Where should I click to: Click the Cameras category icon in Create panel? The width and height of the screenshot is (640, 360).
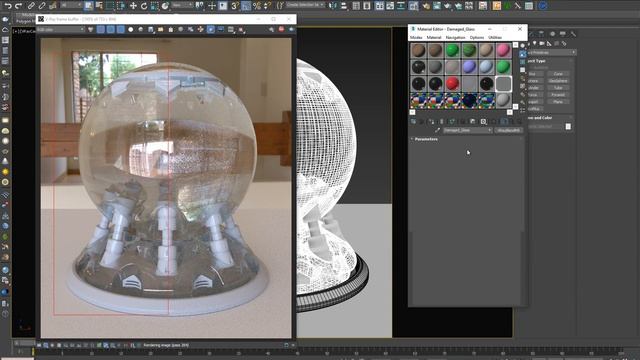[x=542, y=43]
